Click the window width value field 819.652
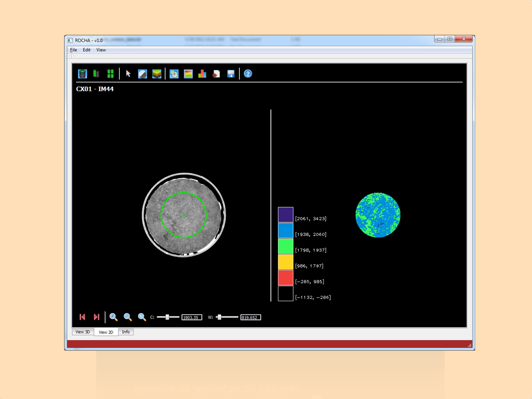The width and height of the screenshot is (532, 399). (x=250, y=318)
